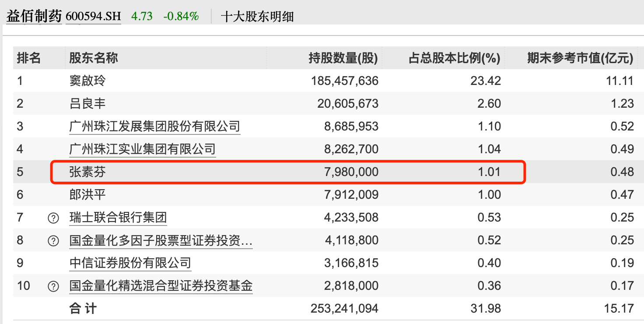Screen dimensions: 644x324
Task: Click market value 0.48
Action: tap(623, 172)
